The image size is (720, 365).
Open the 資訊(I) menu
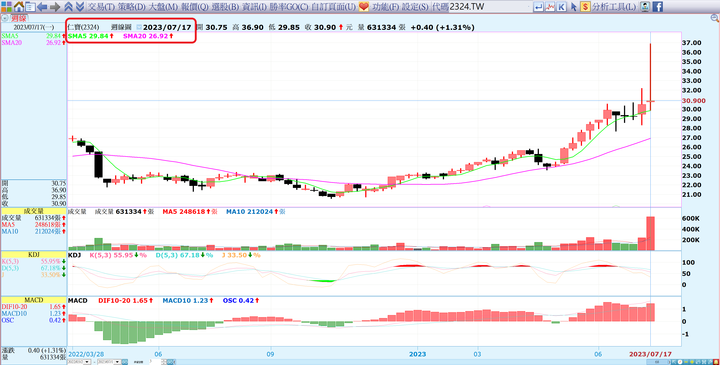[x=254, y=6]
